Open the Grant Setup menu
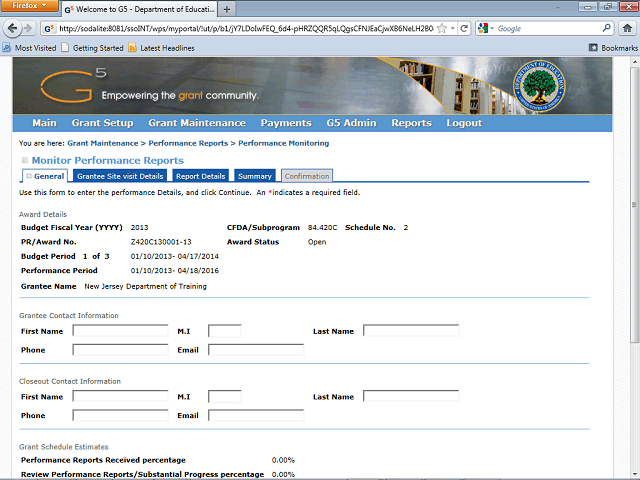 [102, 123]
